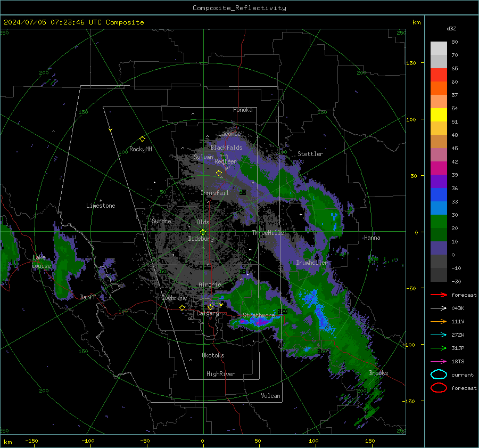The width and height of the screenshot is (479, 448).
Task: Select the 30 dBZ green color swatch
Action: pyautogui.click(x=439, y=221)
